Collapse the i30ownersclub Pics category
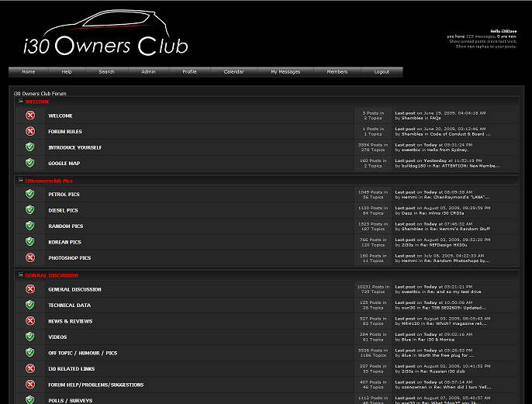The image size is (532, 404). pyautogui.click(x=21, y=181)
